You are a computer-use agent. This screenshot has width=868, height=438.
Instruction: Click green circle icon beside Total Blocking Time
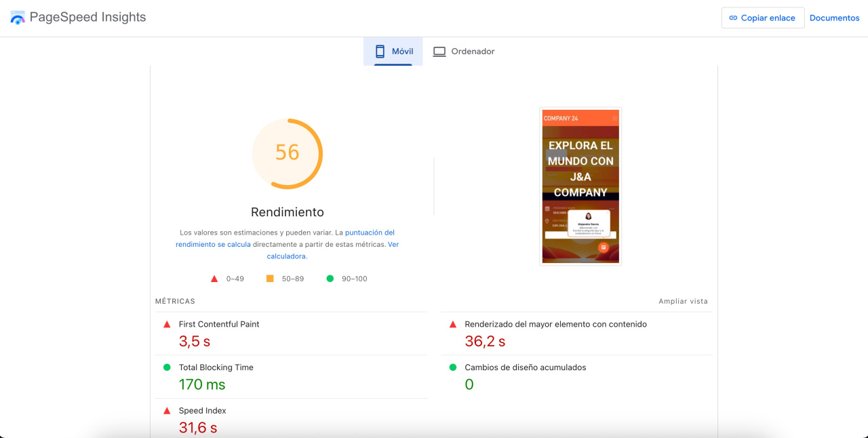(167, 367)
